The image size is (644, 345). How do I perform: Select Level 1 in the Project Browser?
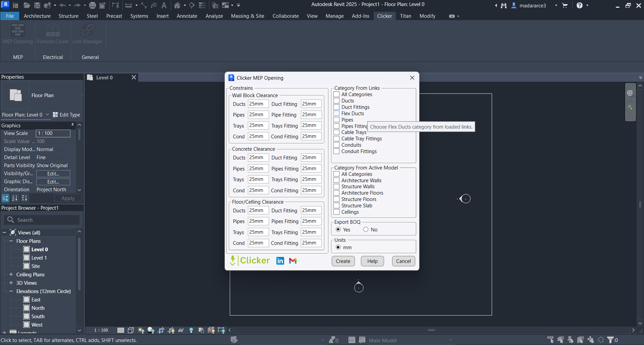pos(39,258)
